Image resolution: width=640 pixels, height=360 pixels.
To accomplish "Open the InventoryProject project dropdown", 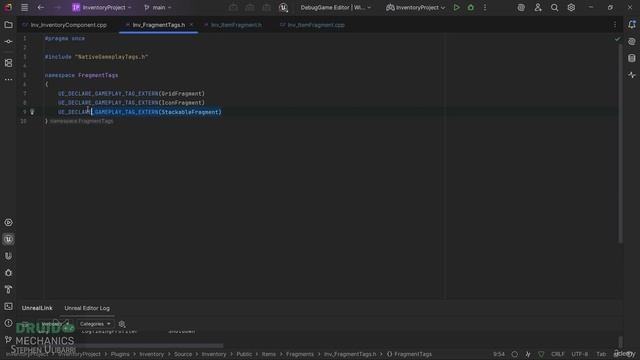I will tap(102, 7).
